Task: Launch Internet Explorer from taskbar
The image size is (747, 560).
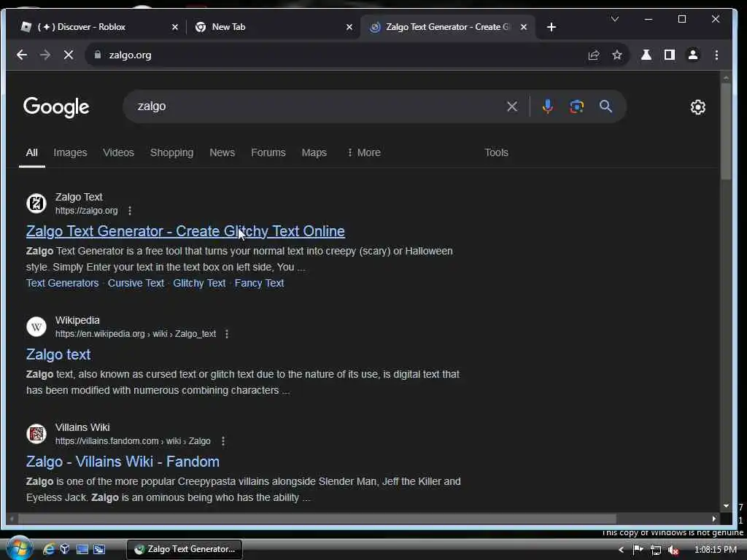Action: 49,549
